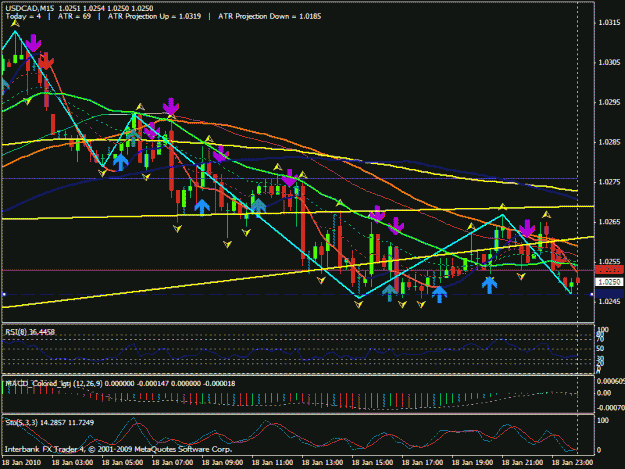Click the 1.0295 price axis label
This screenshot has width=625, height=469.
609,102
